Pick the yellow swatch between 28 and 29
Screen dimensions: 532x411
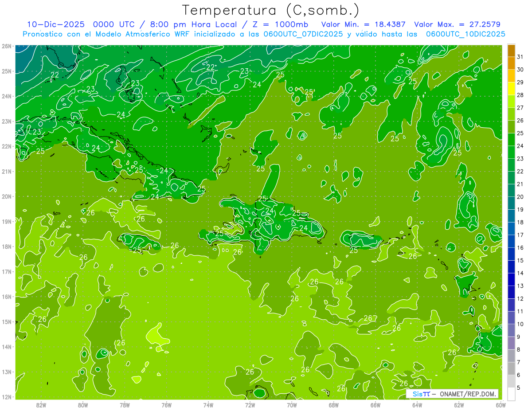511,89
